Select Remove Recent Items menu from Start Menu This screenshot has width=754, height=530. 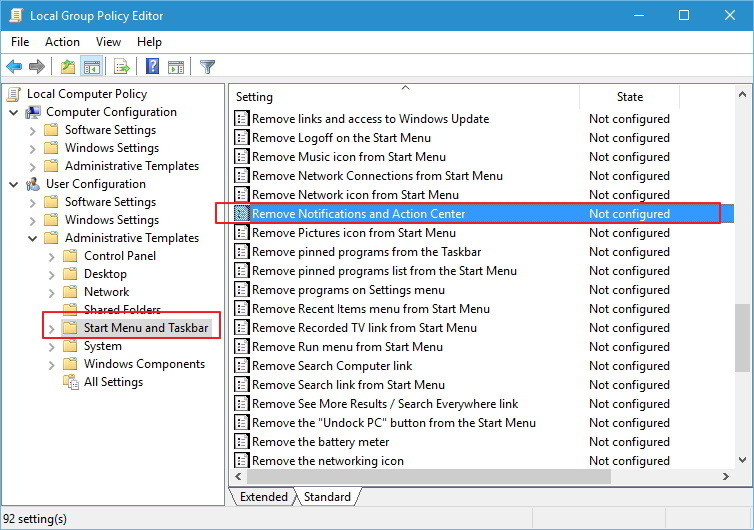pyautogui.click(x=483, y=309)
